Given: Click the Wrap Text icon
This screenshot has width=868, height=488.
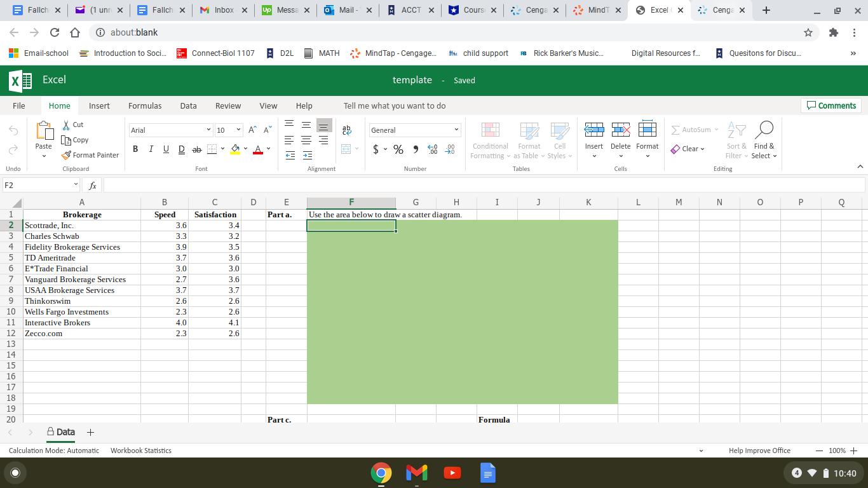Looking at the screenshot, I should click(x=347, y=130).
